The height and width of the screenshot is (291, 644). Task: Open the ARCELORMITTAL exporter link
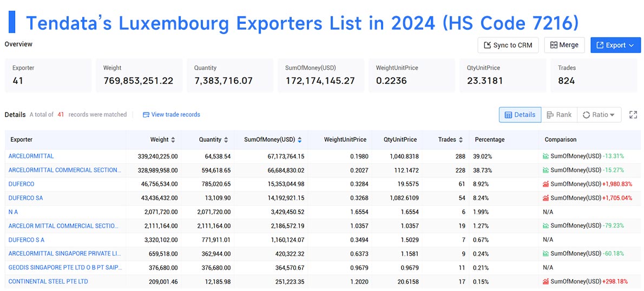click(x=31, y=156)
